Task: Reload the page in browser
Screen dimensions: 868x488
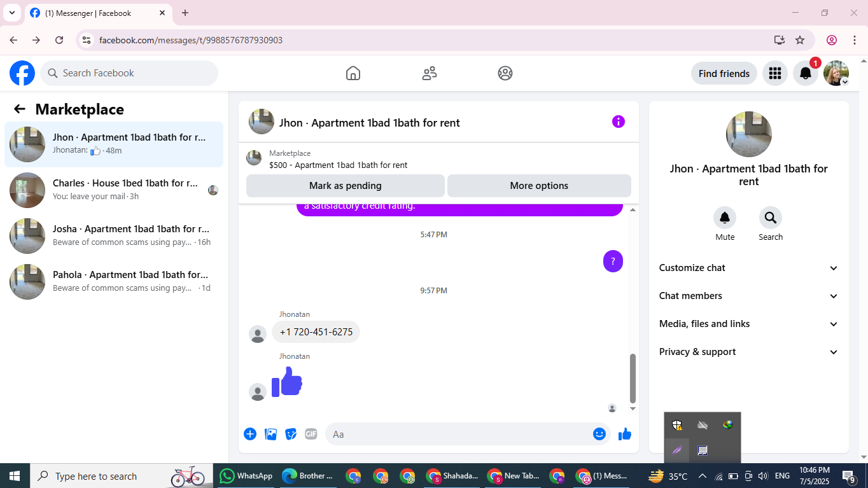Action: 59,40
